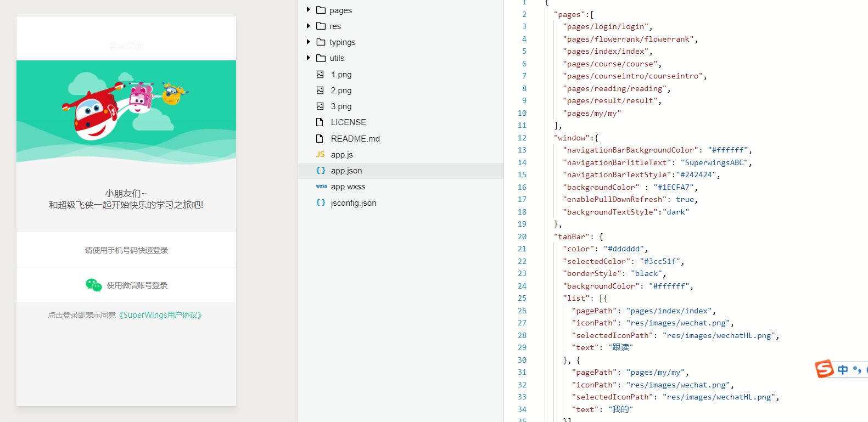
Task: Click the braces icon beside app.json
Action: point(321,170)
